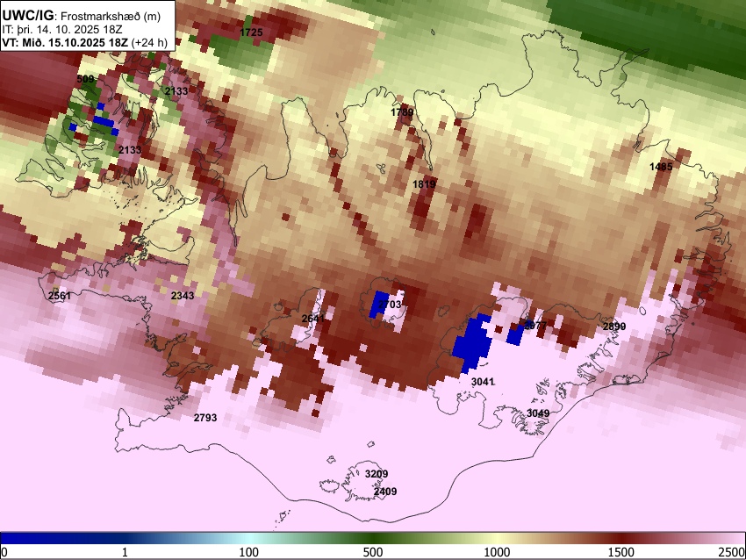Click the 1789 elevation label
The width and height of the screenshot is (746, 560).
click(x=402, y=112)
